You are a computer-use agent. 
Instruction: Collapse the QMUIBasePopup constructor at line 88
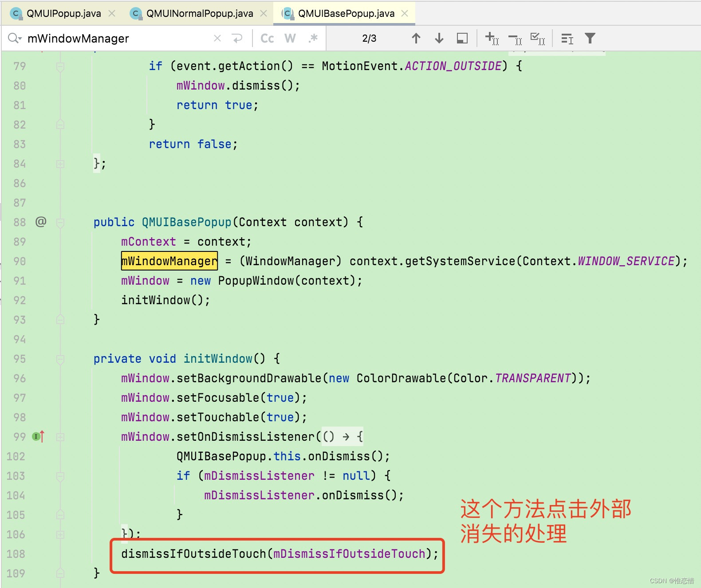coord(60,222)
